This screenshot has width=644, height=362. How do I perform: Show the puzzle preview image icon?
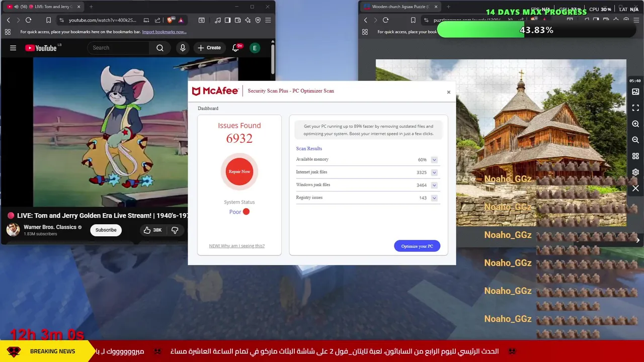(635, 92)
